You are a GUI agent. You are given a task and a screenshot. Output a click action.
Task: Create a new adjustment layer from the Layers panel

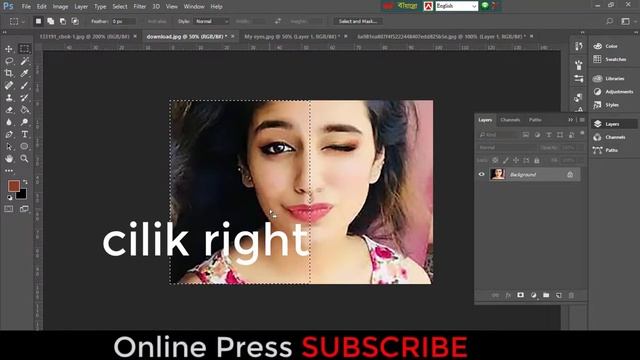point(533,295)
